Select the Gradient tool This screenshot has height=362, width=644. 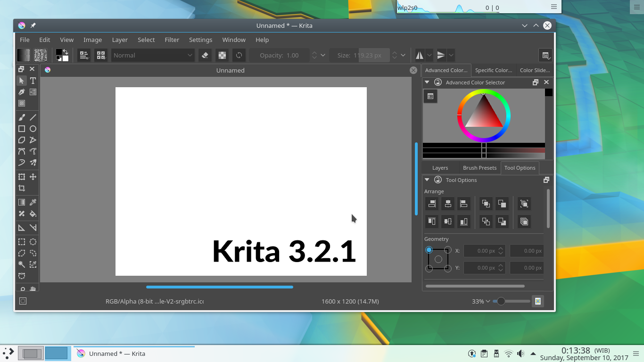[x=21, y=202]
